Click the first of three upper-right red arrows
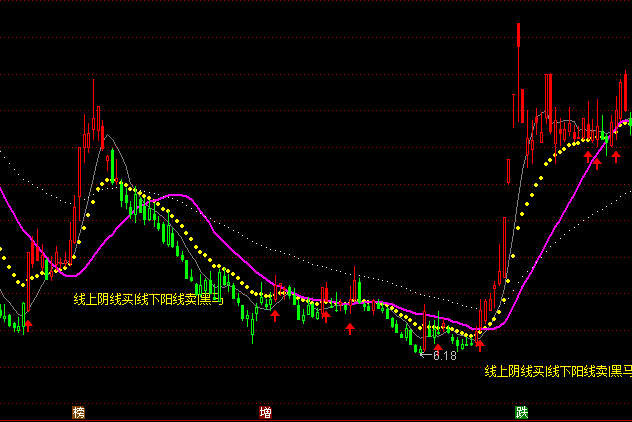The image size is (632, 422). click(588, 156)
